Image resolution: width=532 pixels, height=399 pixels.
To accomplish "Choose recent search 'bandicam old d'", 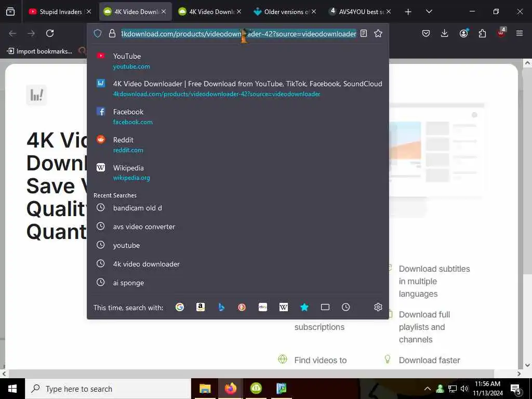I will pyautogui.click(x=238, y=208).
